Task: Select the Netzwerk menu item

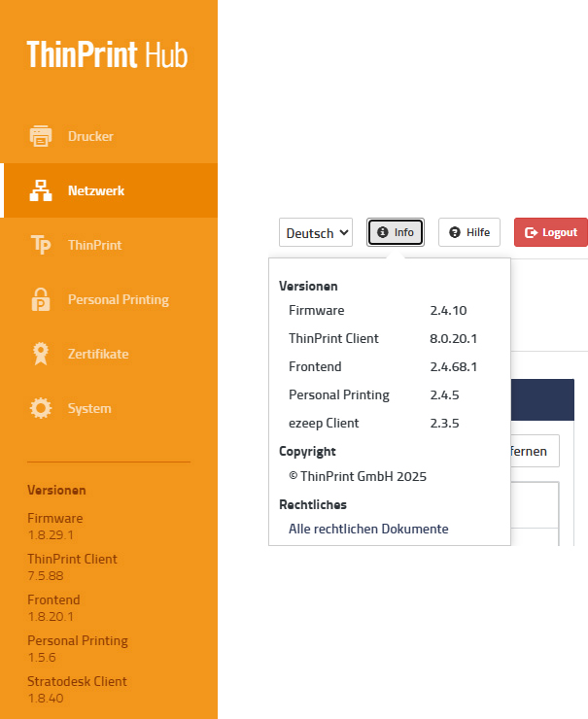Action: [109, 190]
